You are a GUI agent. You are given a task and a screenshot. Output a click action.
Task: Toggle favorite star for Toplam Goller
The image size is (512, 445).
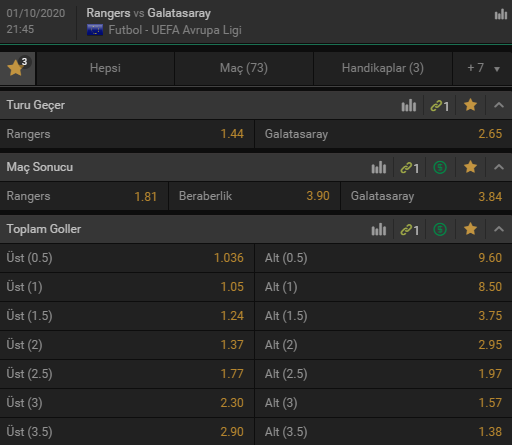(470, 229)
